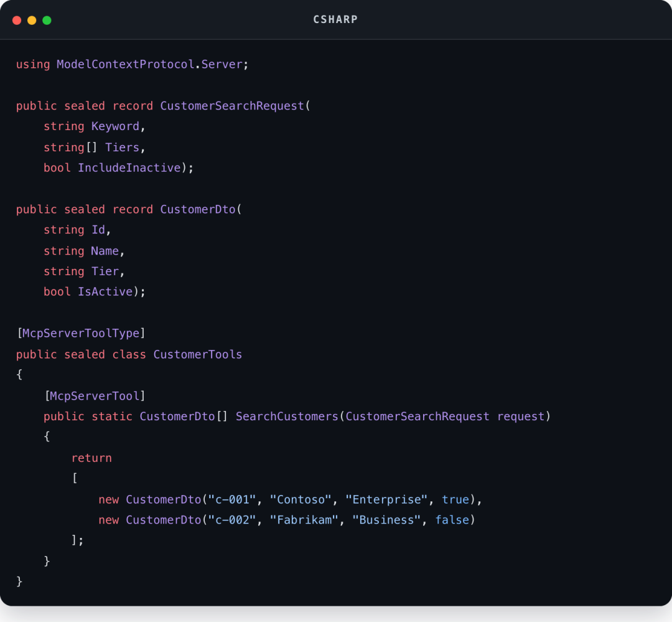Click the "Fabrikam" string literal
This screenshot has height=622, width=672.
(304, 520)
